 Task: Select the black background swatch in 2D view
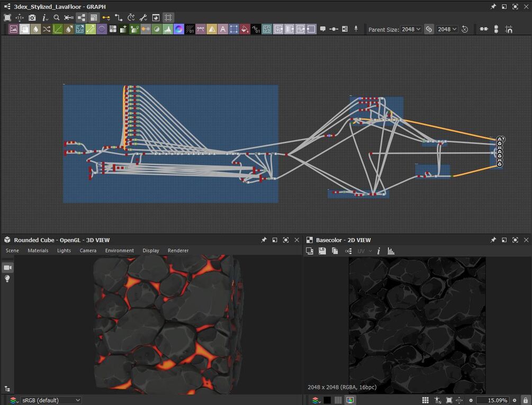click(328, 400)
